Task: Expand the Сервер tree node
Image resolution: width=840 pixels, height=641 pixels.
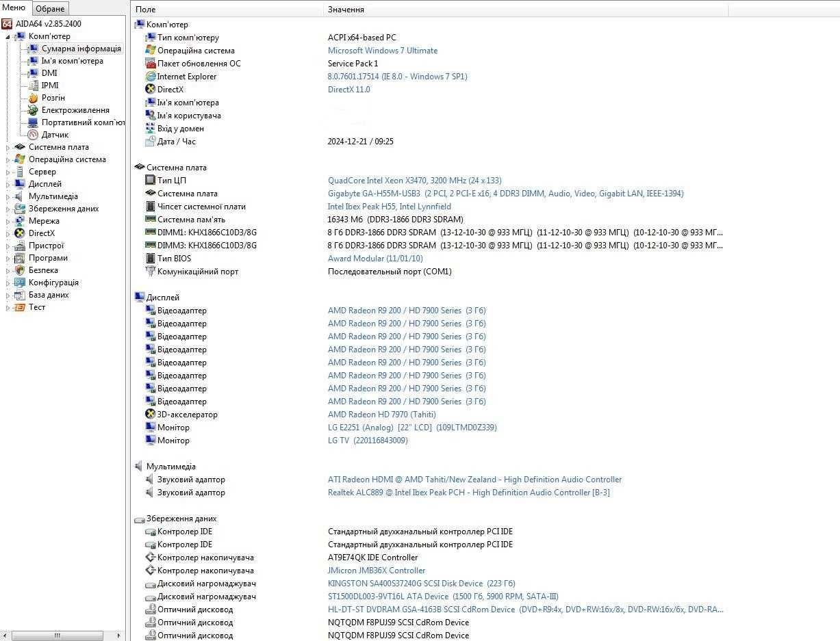Action: (8, 172)
